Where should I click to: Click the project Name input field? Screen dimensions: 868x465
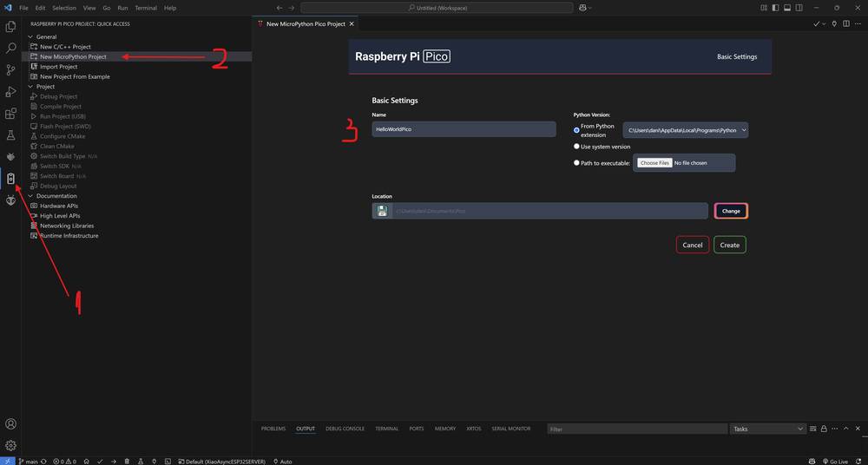464,129
